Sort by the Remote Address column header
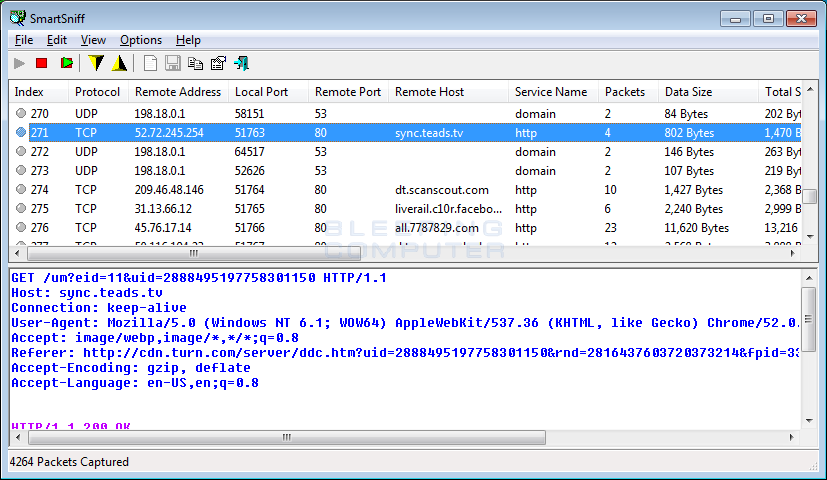Viewport: 827px width, 480px height. pos(178,92)
